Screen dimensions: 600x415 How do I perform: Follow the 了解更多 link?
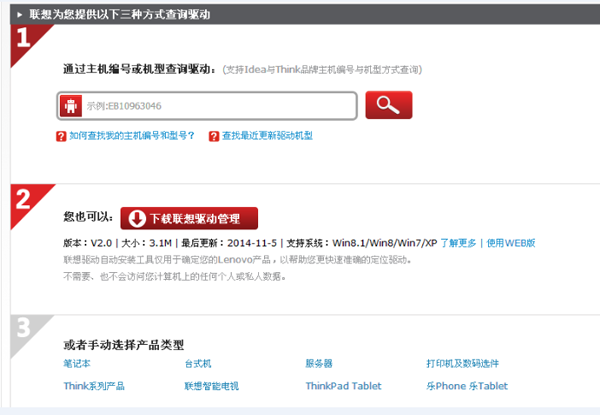pyautogui.click(x=460, y=243)
